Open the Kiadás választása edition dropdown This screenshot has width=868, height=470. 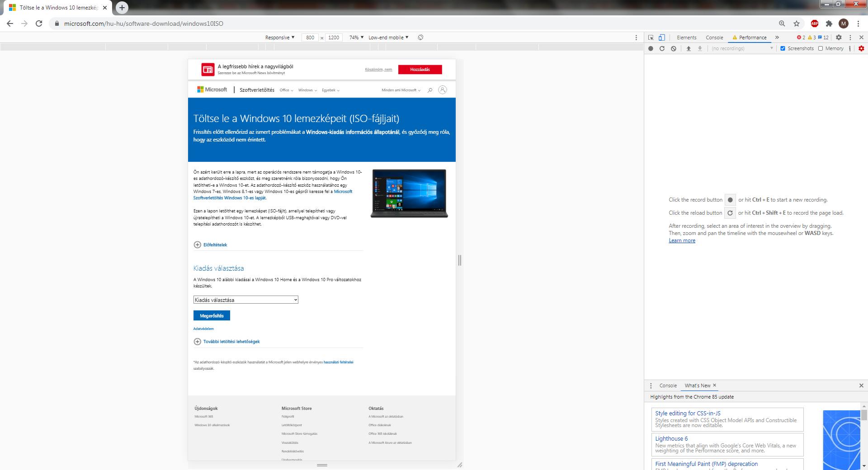pos(246,300)
